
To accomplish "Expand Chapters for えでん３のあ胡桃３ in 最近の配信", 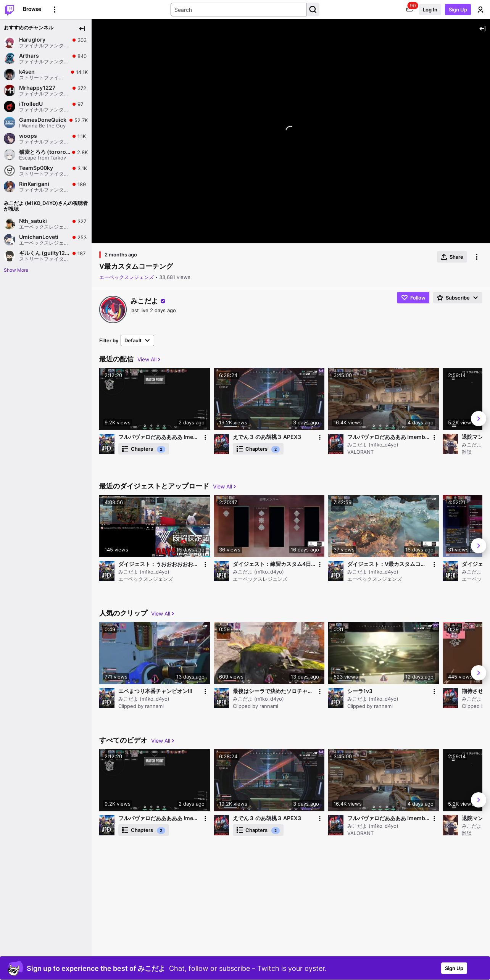I will tap(258, 449).
